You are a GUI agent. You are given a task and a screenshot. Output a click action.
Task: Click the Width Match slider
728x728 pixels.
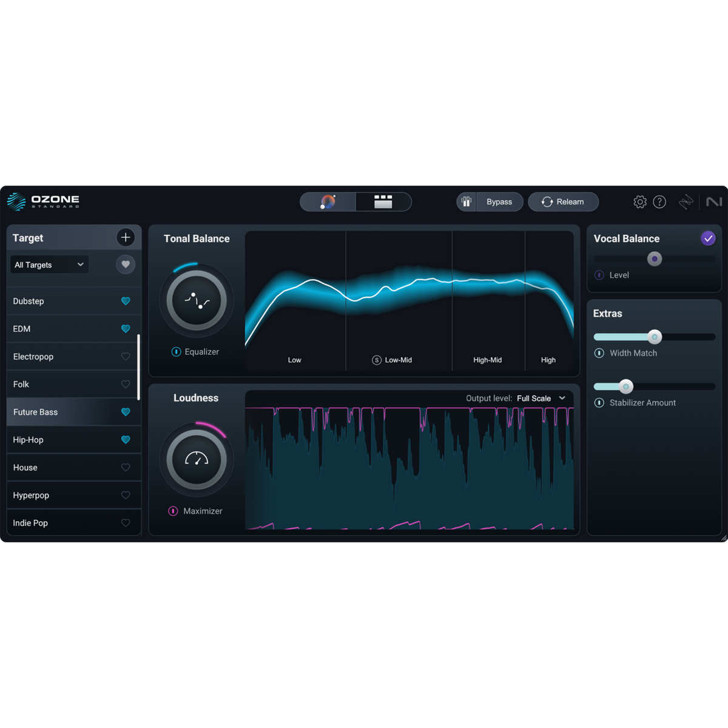[655, 337]
